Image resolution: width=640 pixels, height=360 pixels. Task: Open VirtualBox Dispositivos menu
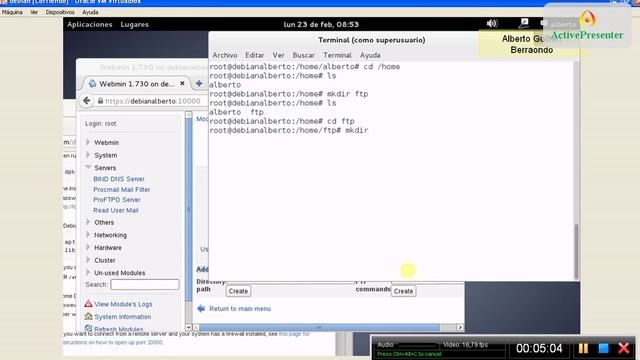pos(60,12)
